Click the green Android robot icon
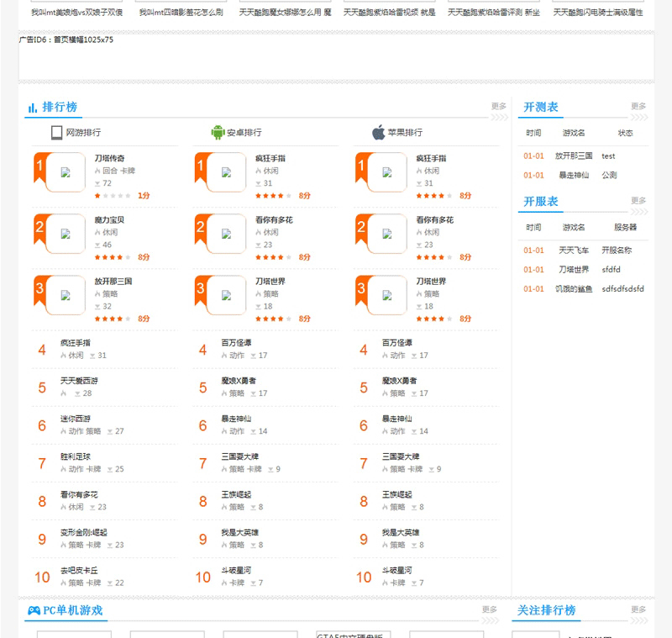This screenshot has width=672, height=638. (x=218, y=132)
